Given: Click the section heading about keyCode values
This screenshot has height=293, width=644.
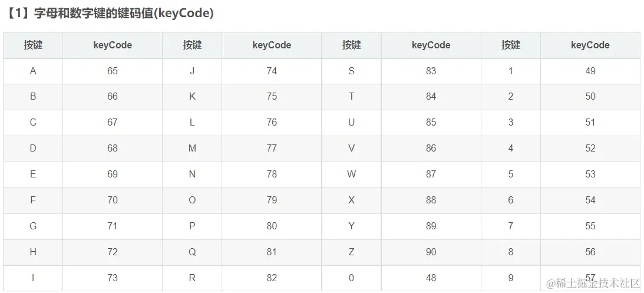Looking at the screenshot, I should 111,14.
